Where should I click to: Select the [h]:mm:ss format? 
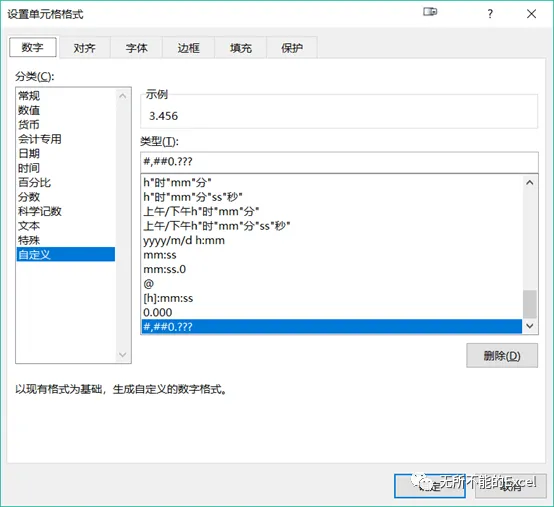point(332,298)
